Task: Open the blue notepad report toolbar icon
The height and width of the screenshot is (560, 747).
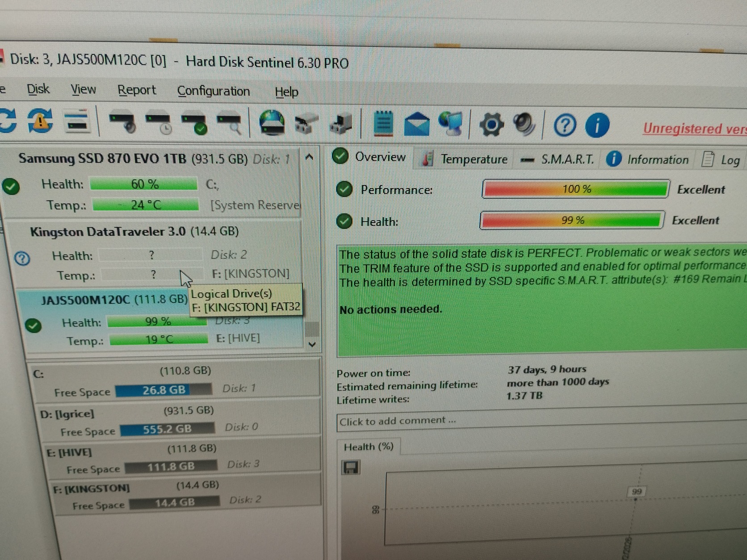Action: (x=383, y=124)
